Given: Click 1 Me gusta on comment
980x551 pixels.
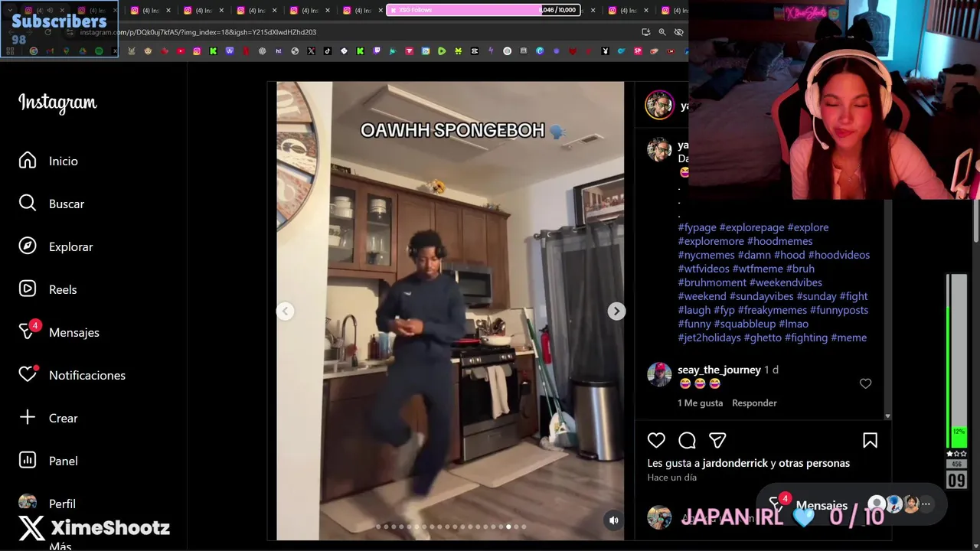Looking at the screenshot, I should tap(700, 403).
